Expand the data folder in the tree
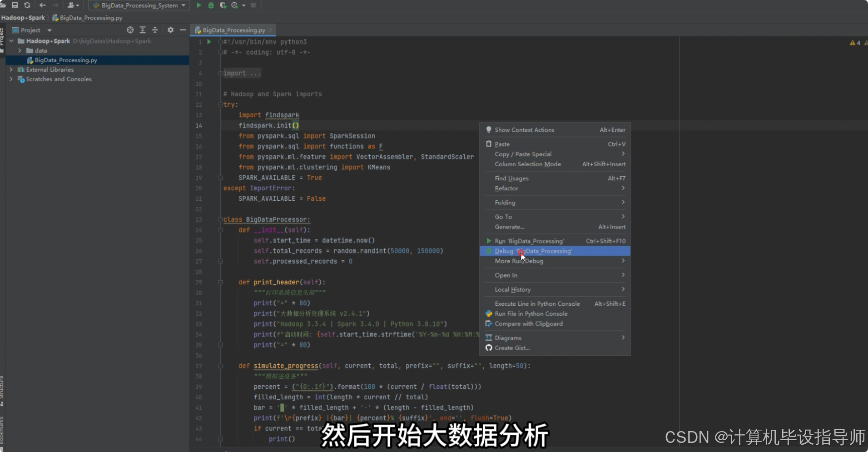The height and width of the screenshot is (452, 868). point(20,50)
